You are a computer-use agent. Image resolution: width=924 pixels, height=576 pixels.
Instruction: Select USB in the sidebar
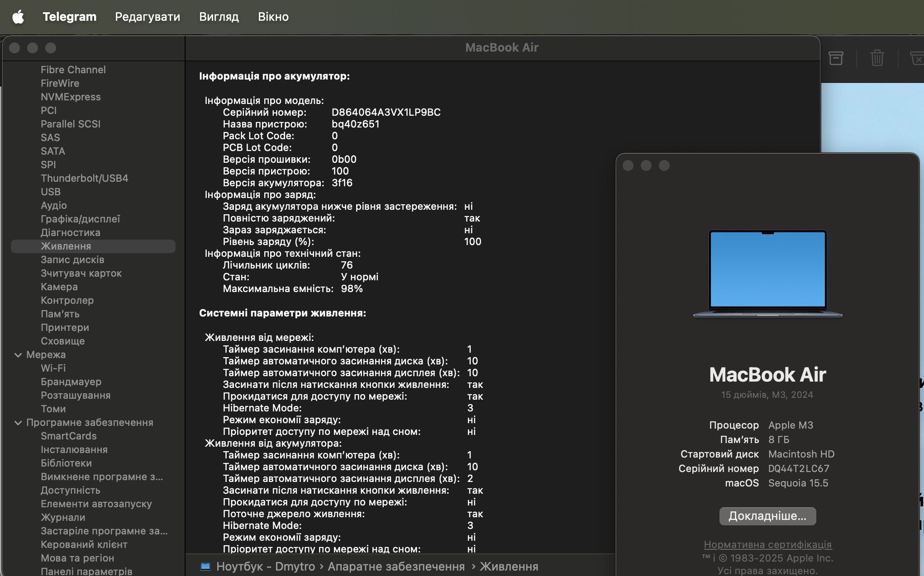[51, 192]
